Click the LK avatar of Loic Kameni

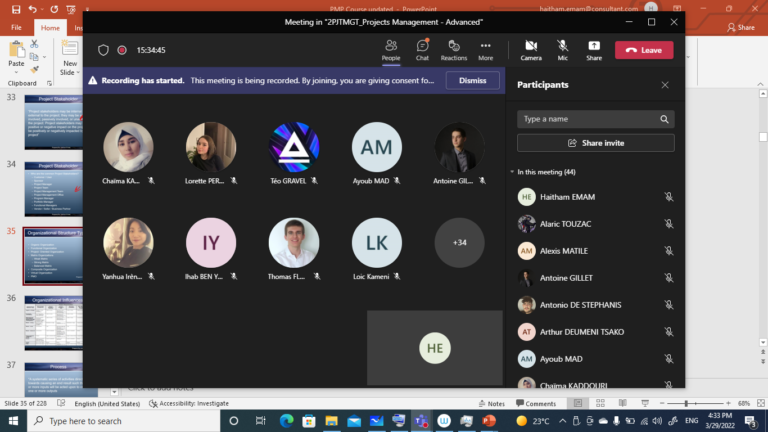[x=377, y=242]
